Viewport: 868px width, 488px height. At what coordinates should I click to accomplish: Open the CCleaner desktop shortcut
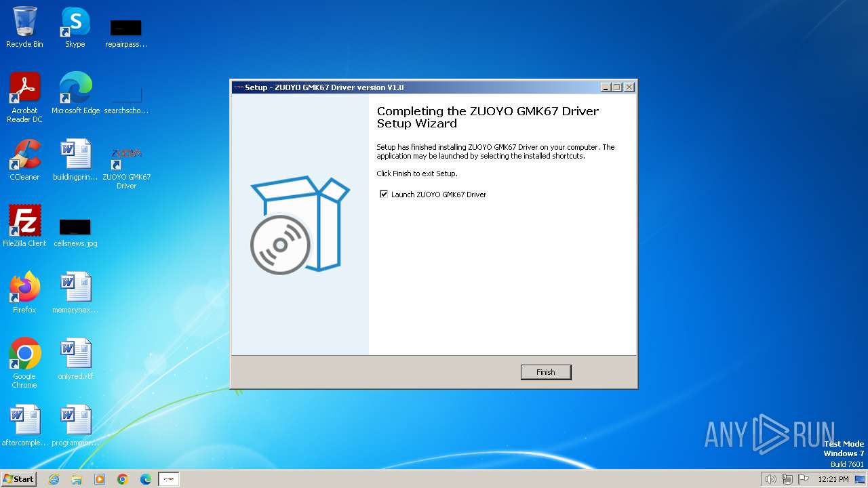click(x=24, y=160)
